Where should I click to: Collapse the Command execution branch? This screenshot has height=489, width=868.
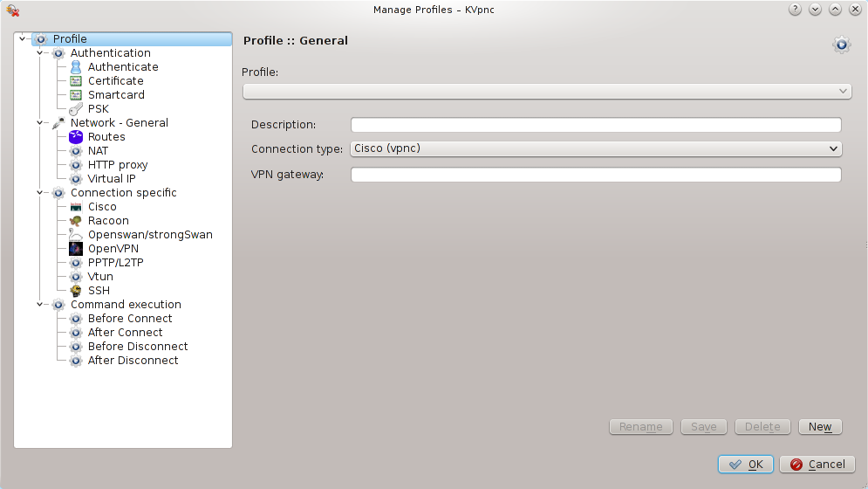pos(40,305)
